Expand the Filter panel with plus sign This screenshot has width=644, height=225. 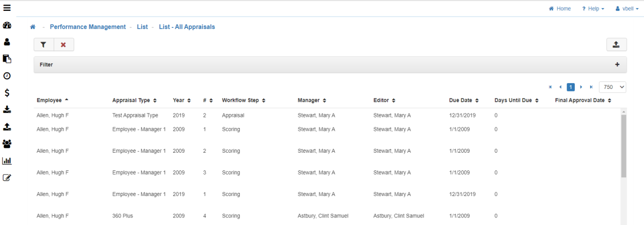tap(617, 64)
